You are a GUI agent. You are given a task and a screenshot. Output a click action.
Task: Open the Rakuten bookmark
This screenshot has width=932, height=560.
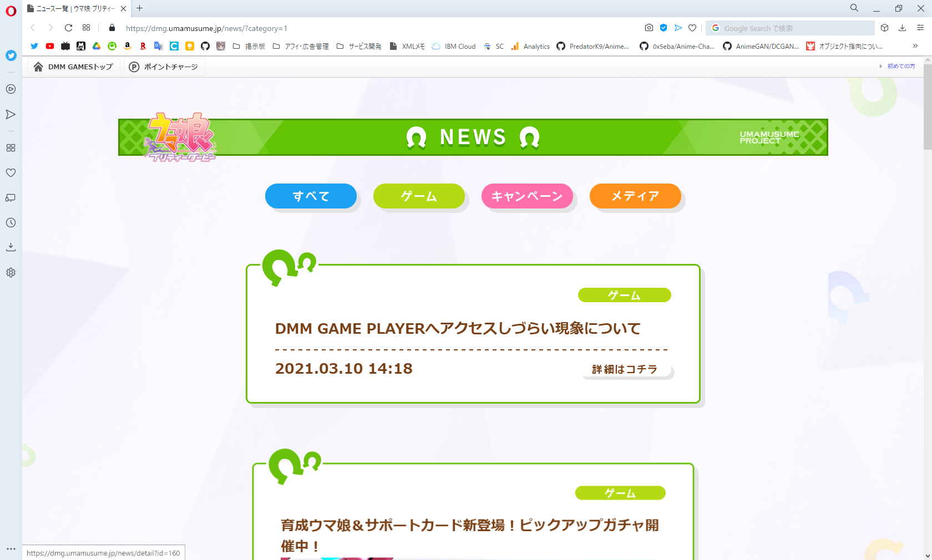(143, 46)
